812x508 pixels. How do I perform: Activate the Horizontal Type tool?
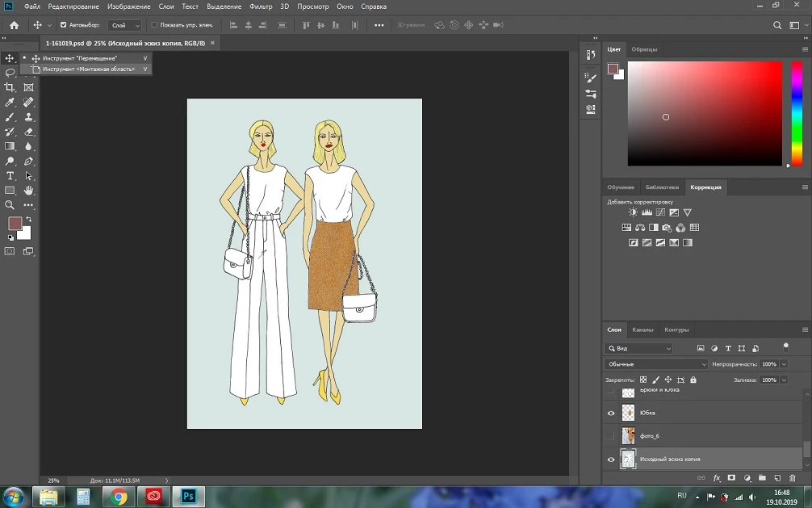10,175
